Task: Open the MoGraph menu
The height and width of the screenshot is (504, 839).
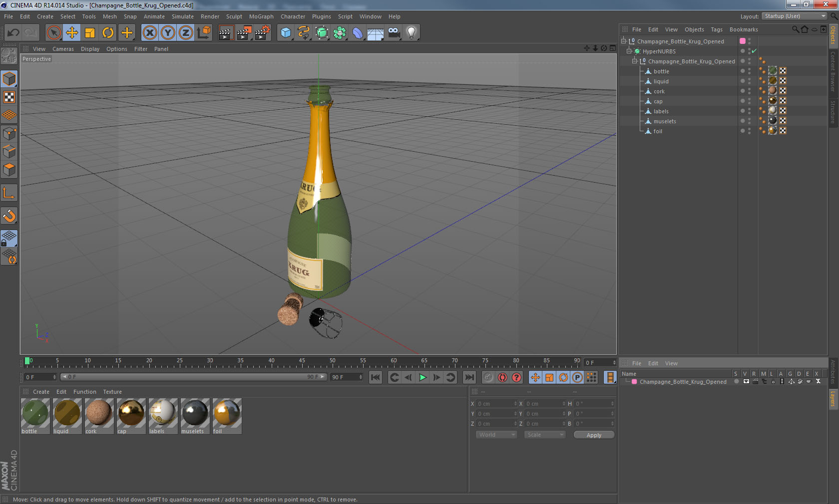Action: (261, 16)
